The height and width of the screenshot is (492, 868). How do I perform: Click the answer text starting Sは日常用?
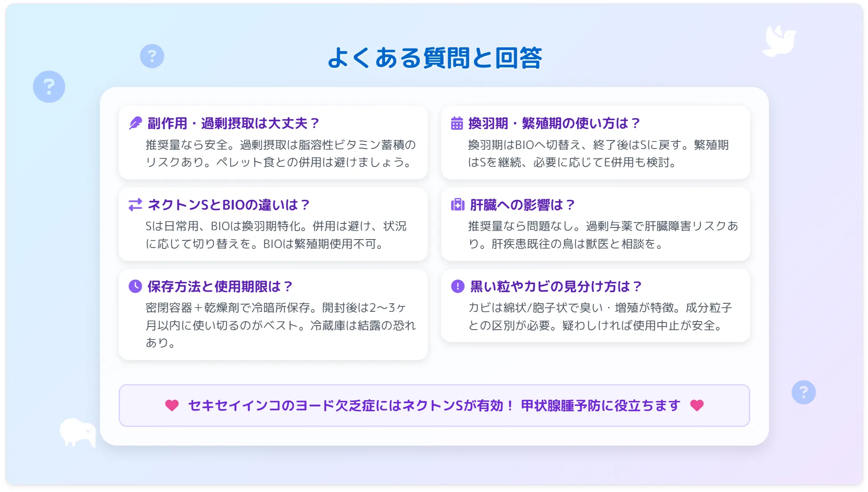pyautogui.click(x=276, y=235)
